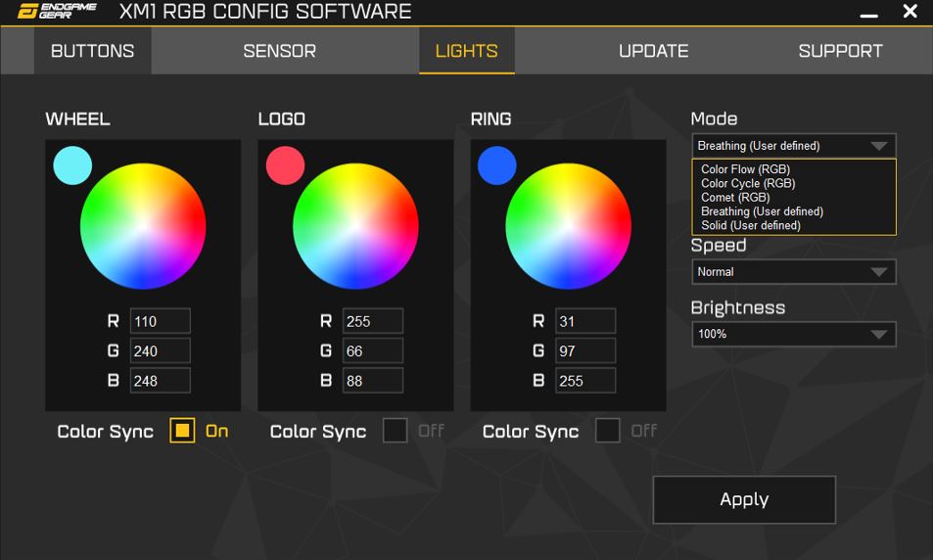Open the BUTTONS tab

coord(93,51)
